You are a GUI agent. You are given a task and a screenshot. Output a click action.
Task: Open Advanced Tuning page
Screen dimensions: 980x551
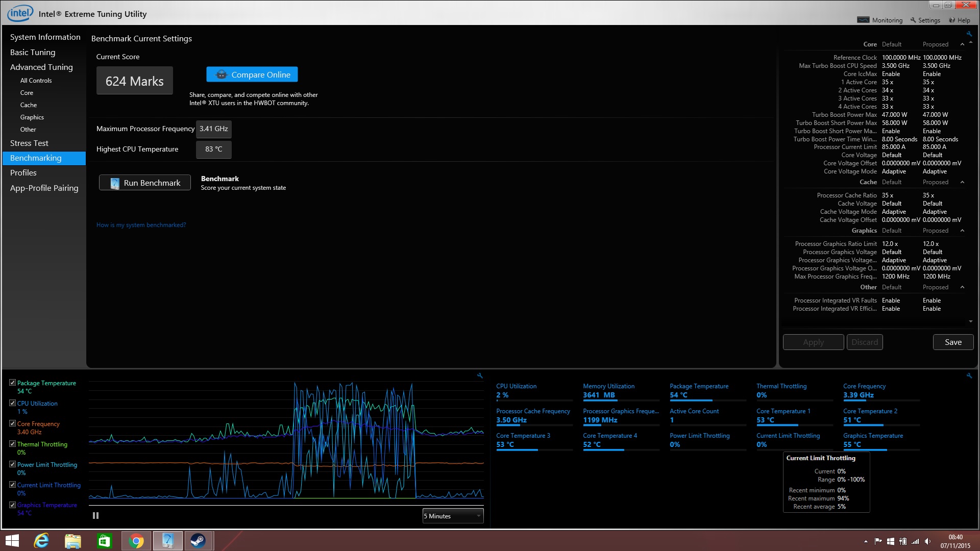(41, 67)
